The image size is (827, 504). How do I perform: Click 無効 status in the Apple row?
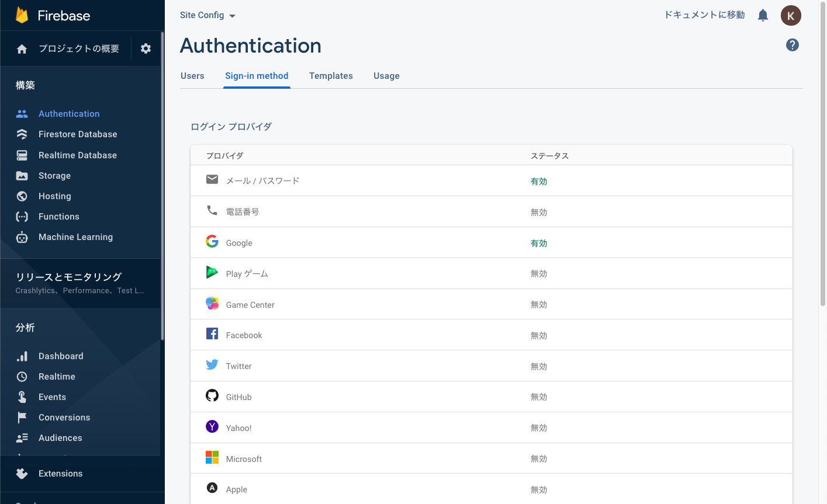pos(539,490)
